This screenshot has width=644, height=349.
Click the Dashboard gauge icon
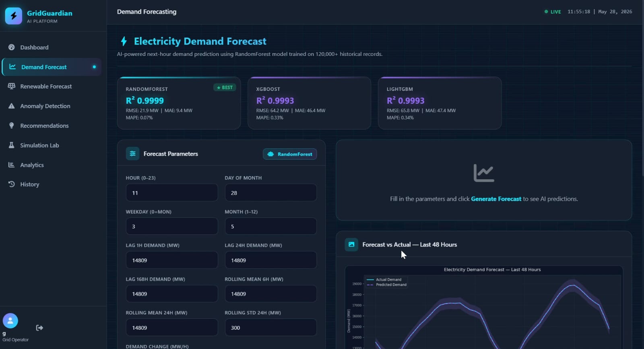point(12,47)
